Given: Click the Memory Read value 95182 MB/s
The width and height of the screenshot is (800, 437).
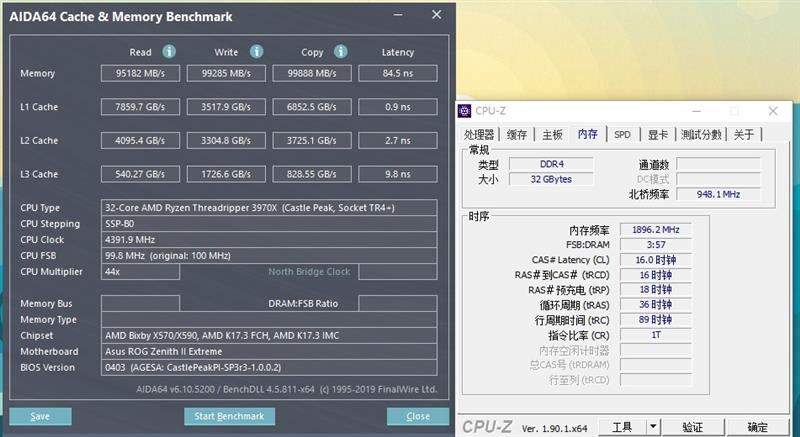Looking at the screenshot, I should 140,73.
